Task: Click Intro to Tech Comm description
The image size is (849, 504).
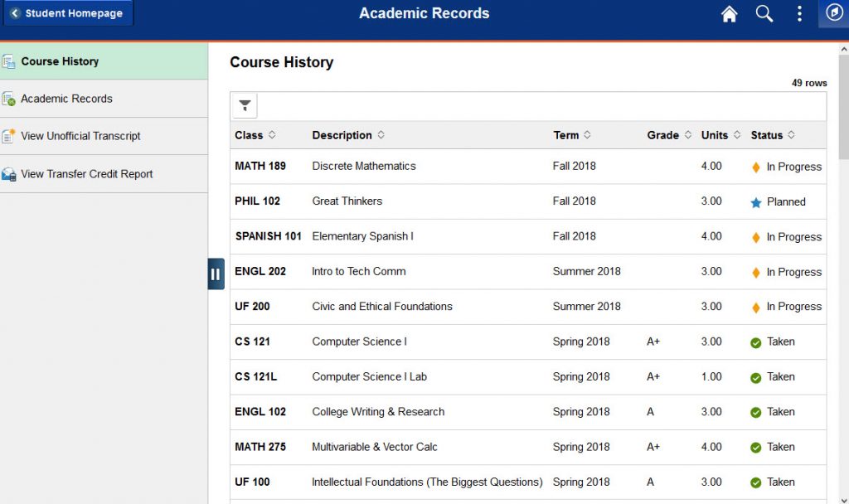Action: point(358,271)
